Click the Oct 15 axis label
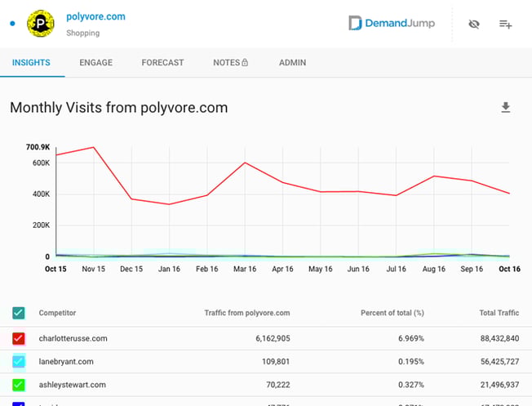532x406 pixels. pos(55,269)
